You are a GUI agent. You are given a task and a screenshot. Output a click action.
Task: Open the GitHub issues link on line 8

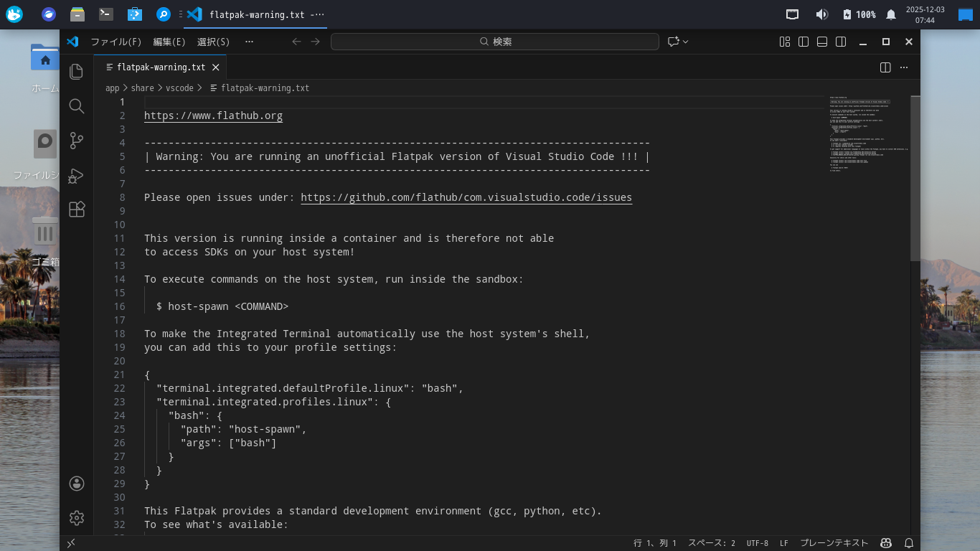click(466, 197)
